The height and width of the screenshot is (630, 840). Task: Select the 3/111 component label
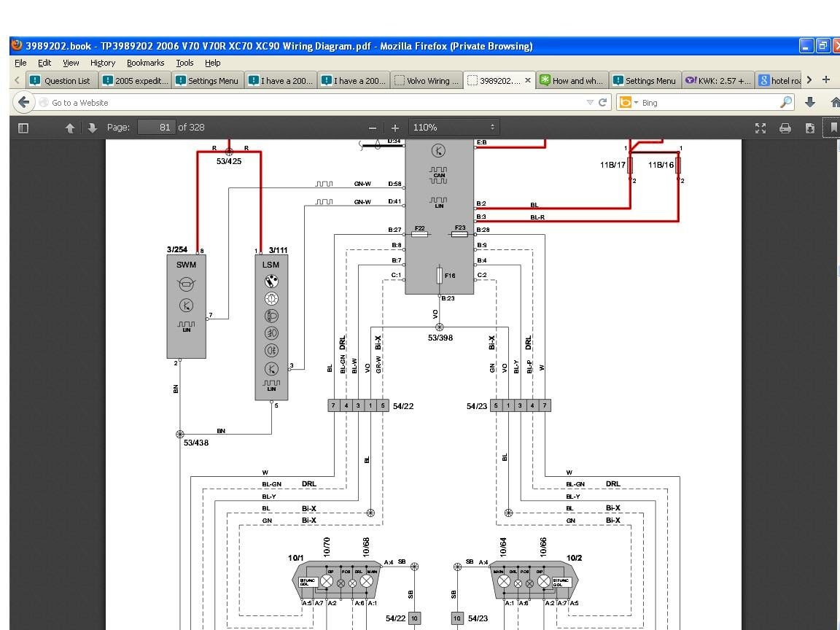pos(278,250)
